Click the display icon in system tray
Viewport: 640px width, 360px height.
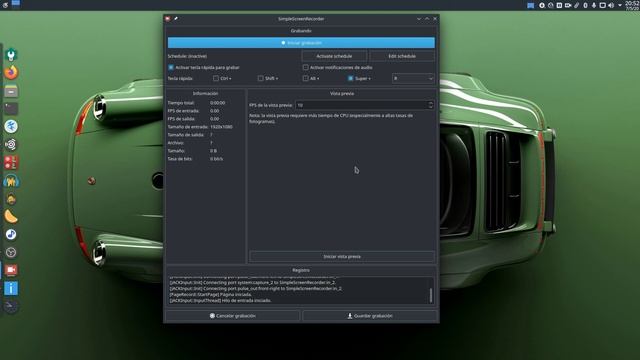click(602, 5)
